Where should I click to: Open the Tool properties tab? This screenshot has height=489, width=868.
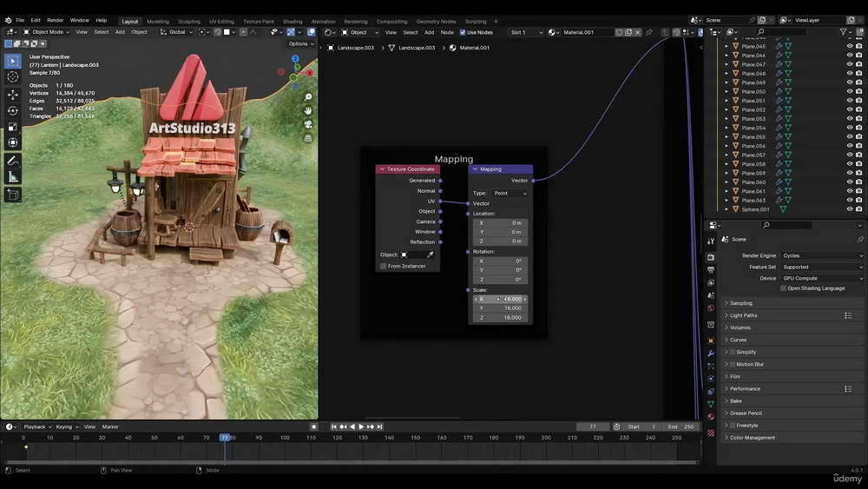[711, 241]
